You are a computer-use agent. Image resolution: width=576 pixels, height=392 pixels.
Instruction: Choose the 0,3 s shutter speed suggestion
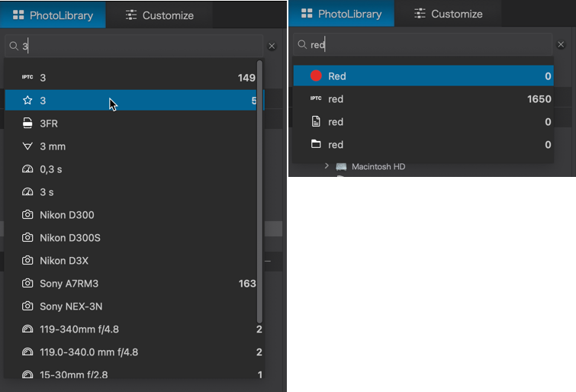tap(134, 169)
